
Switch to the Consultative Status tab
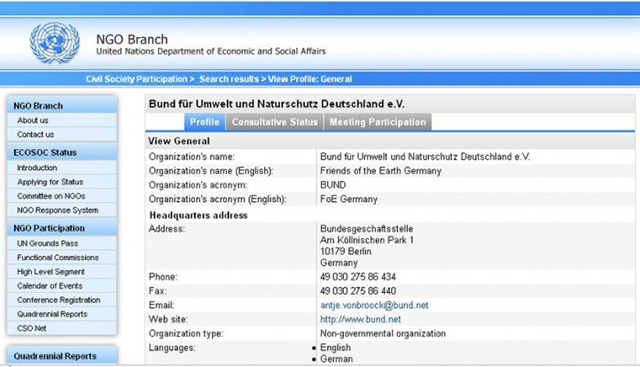pos(275,122)
